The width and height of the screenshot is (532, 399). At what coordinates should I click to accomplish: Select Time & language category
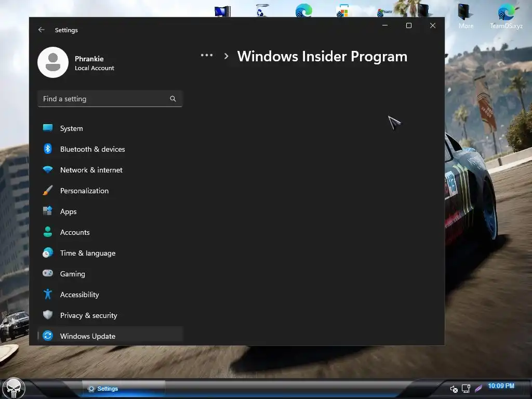coord(110,253)
